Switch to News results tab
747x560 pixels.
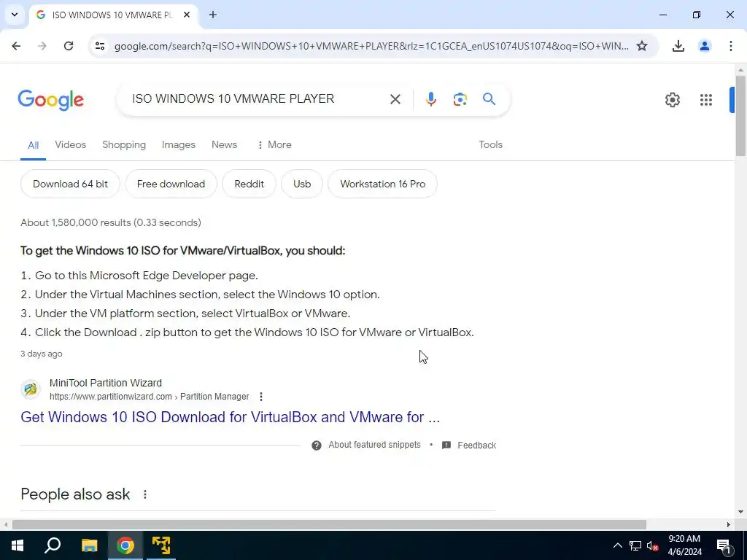pyautogui.click(x=225, y=145)
